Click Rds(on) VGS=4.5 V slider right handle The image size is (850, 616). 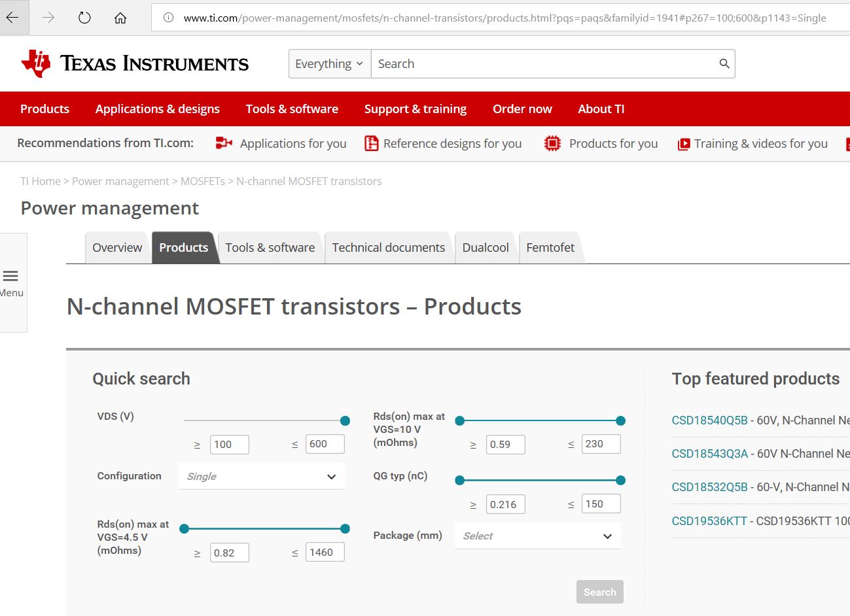(x=345, y=528)
